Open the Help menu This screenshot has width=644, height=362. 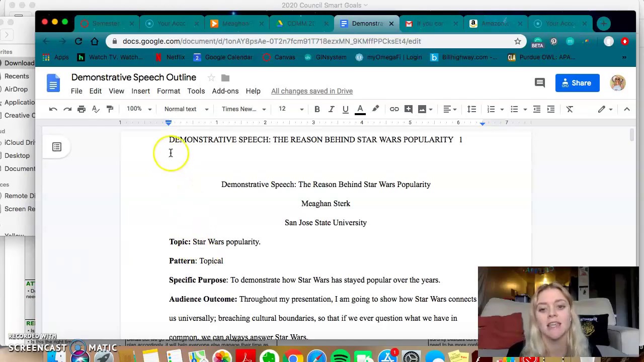pos(253,91)
